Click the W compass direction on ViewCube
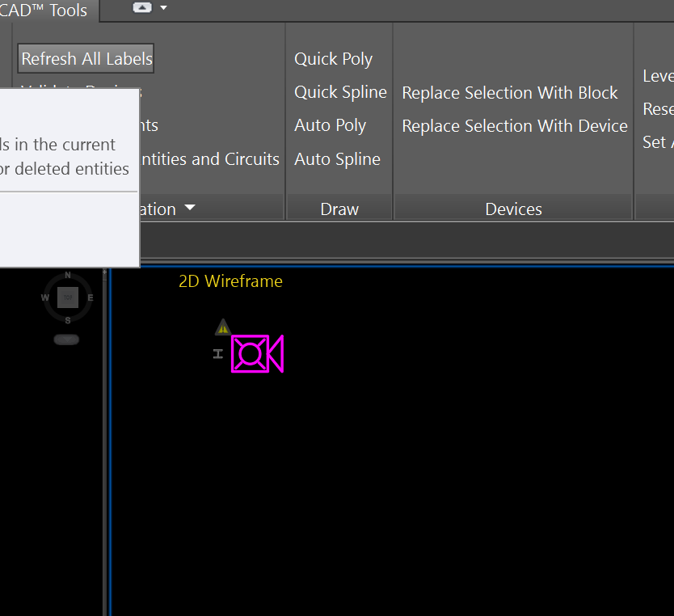 (44, 297)
